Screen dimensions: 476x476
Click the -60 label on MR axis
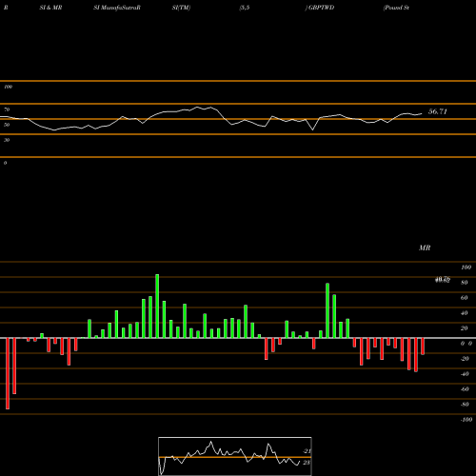pos(465,389)
